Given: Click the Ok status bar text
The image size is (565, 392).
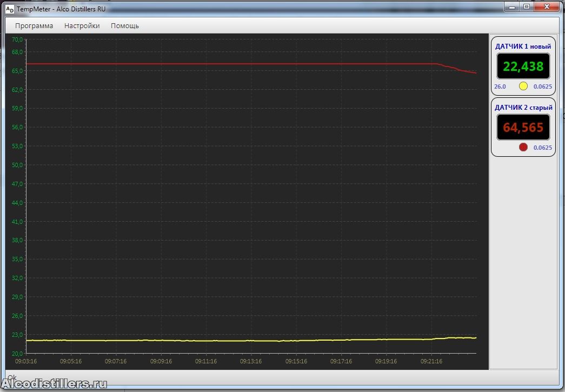Looking at the screenshot, I should [12, 377].
